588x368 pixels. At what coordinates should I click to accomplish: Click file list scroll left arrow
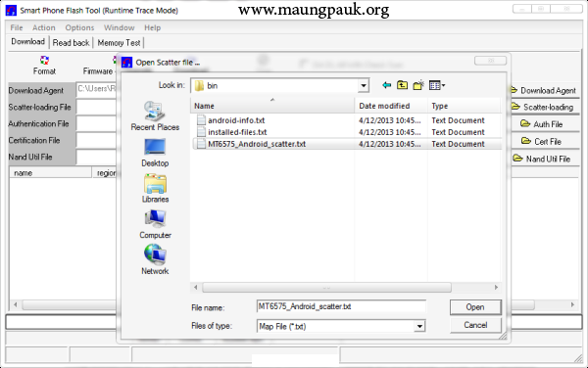195,288
